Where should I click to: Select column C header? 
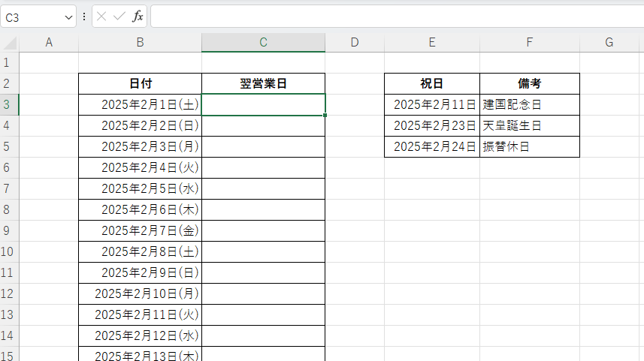click(x=263, y=42)
